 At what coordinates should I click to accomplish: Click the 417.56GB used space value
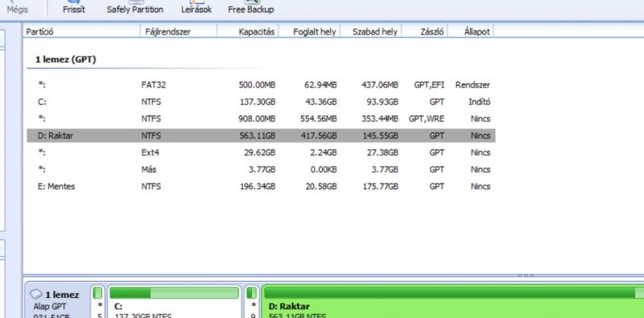[x=318, y=135]
